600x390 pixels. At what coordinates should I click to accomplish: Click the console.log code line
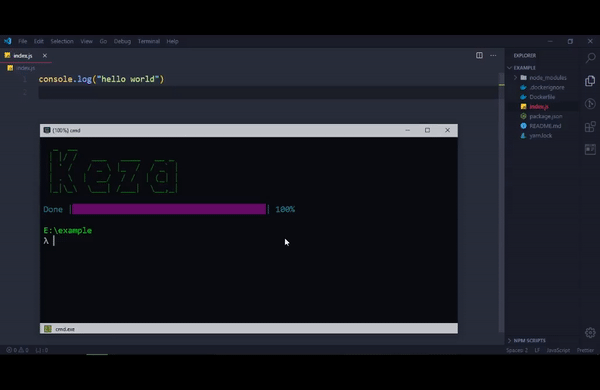click(101, 79)
